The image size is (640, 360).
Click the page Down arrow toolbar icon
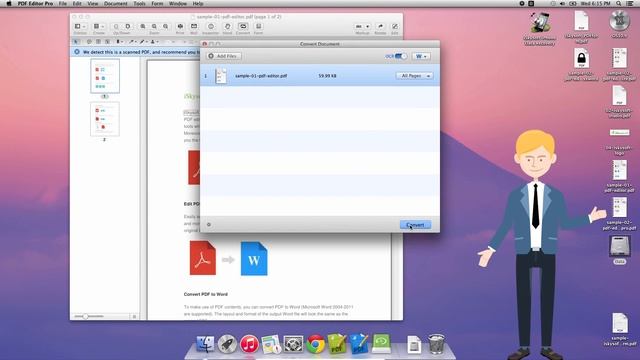(127, 27)
